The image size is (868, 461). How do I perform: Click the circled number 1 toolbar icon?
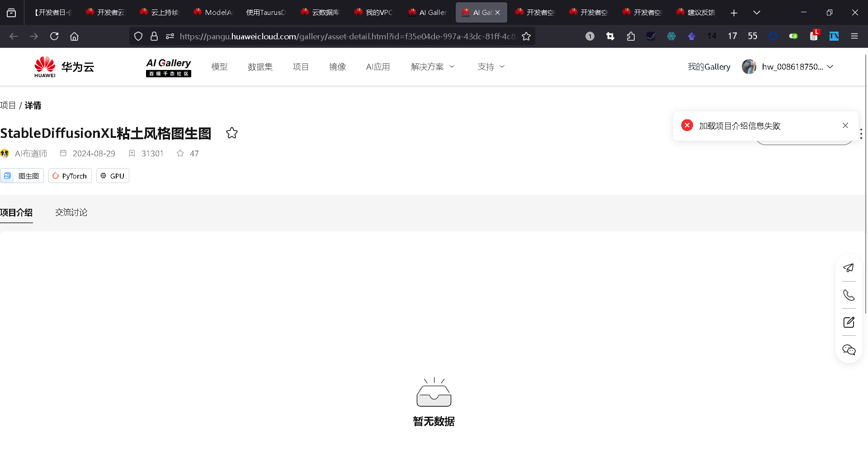(x=590, y=36)
